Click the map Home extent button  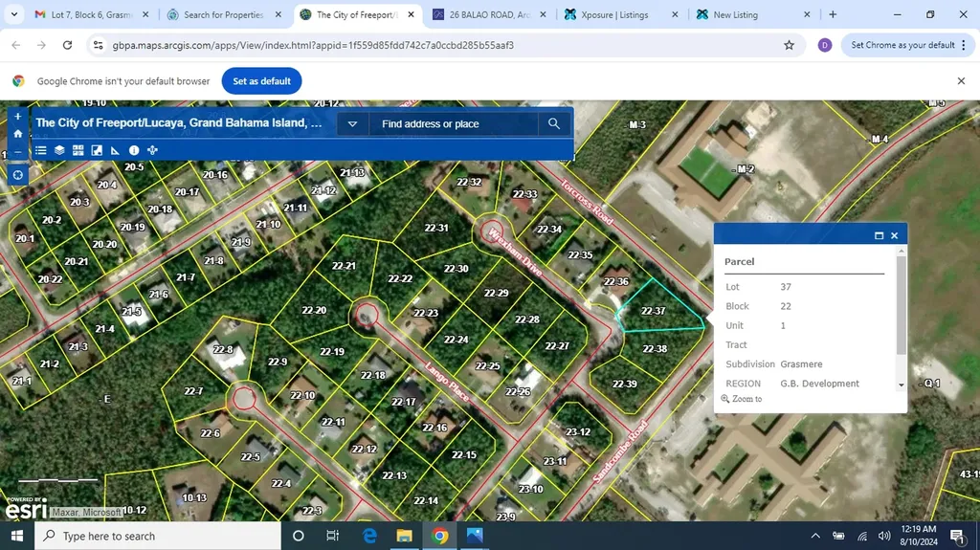[x=17, y=134]
